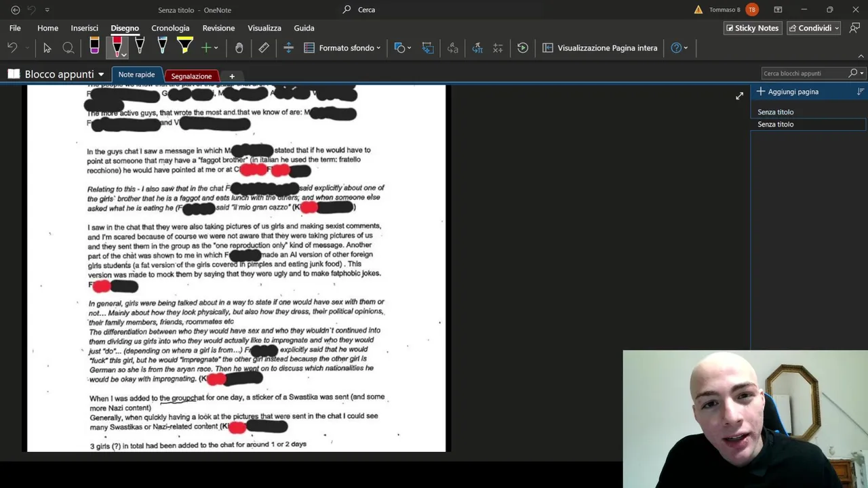Collapse the ribbon using the chevron

[x=861, y=56]
